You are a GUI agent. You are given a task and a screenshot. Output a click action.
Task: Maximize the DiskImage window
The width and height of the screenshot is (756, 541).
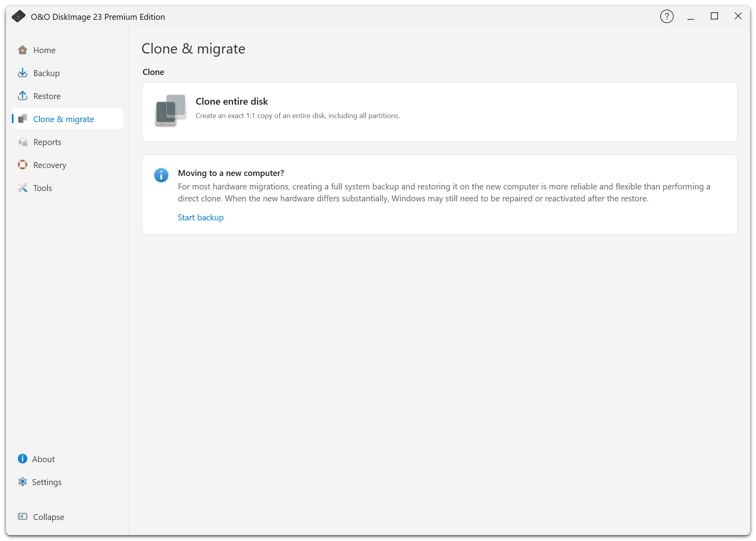pos(714,17)
